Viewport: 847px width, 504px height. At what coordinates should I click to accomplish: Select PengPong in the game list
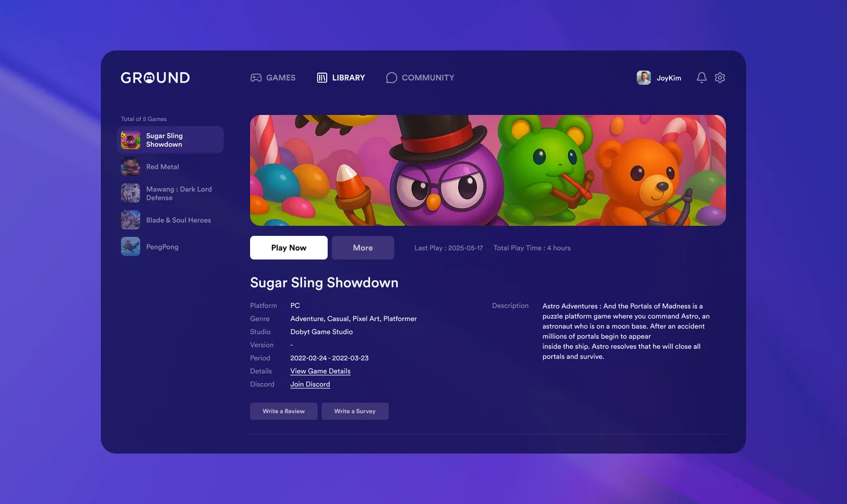(x=170, y=246)
